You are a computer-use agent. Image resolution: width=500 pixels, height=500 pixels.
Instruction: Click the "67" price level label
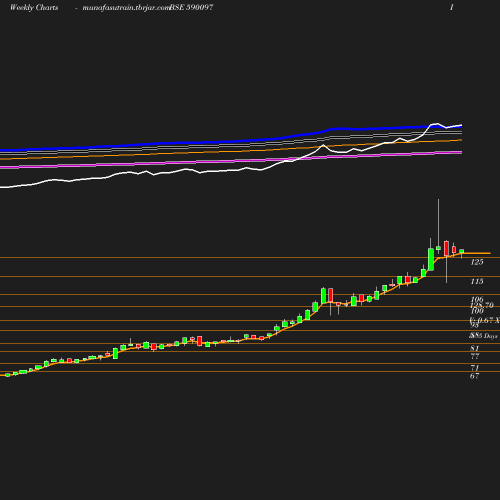(x=475, y=376)
